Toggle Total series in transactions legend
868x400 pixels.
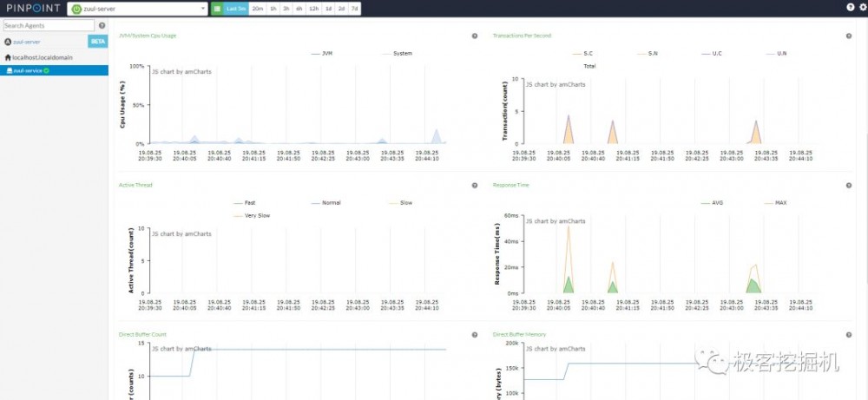pyautogui.click(x=589, y=66)
